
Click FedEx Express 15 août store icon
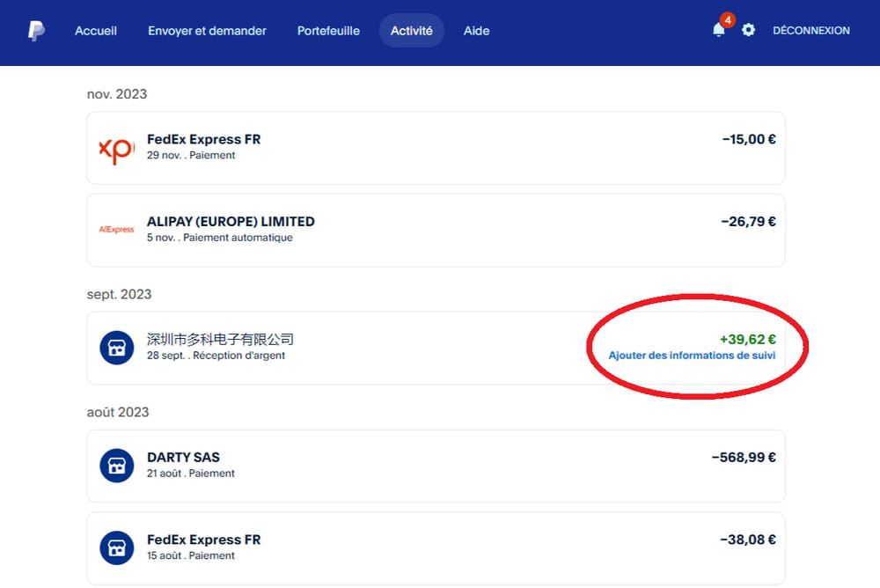[117, 548]
